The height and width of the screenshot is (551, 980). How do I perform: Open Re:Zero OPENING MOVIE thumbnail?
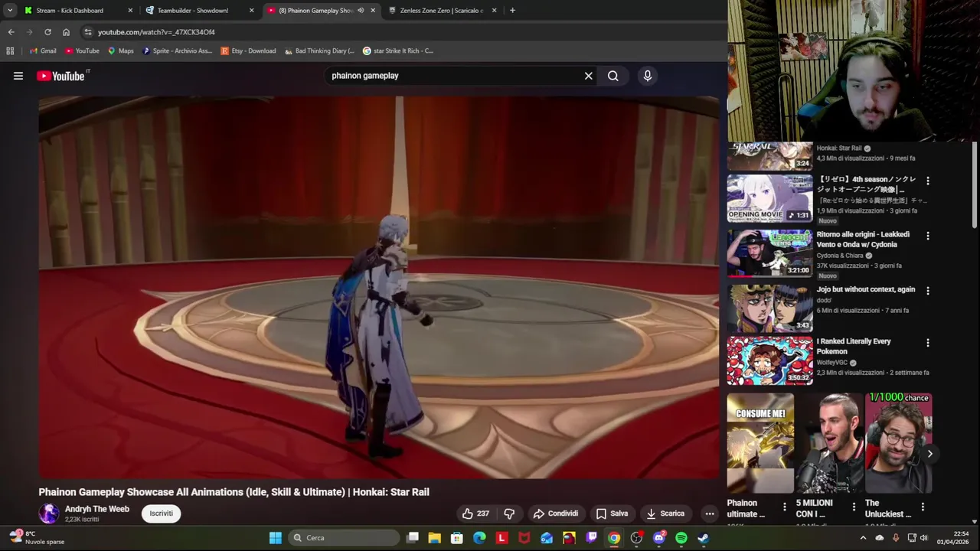[769, 198]
